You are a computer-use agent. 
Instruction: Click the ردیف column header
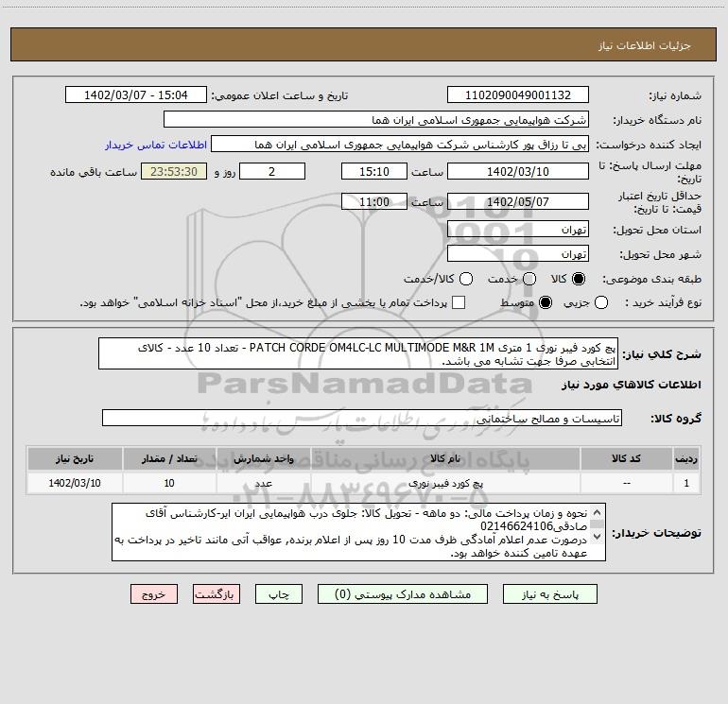686,458
